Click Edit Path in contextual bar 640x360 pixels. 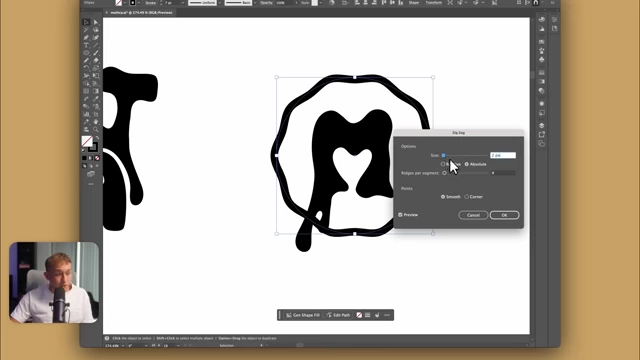pos(338,315)
